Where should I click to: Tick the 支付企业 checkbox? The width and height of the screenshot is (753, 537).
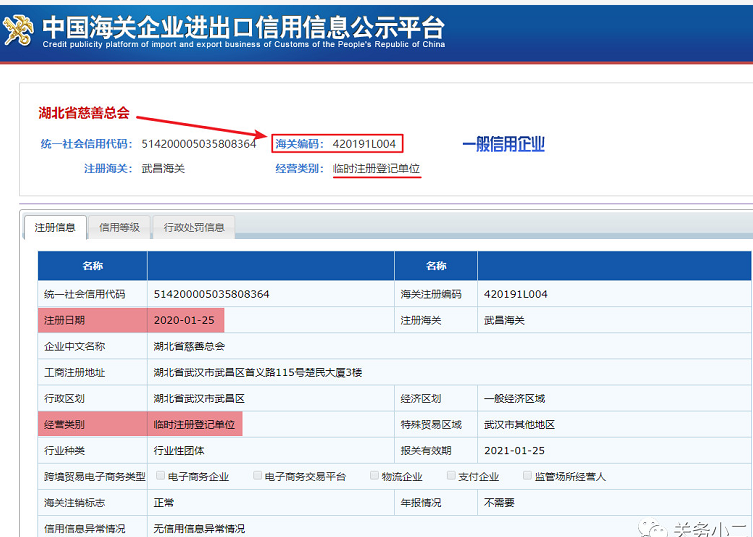pos(451,476)
